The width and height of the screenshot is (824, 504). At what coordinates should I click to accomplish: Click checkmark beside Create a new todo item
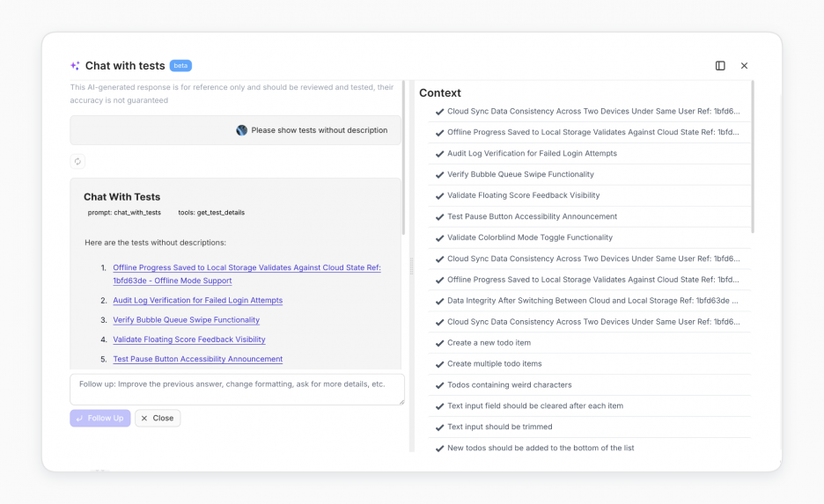[x=440, y=343]
